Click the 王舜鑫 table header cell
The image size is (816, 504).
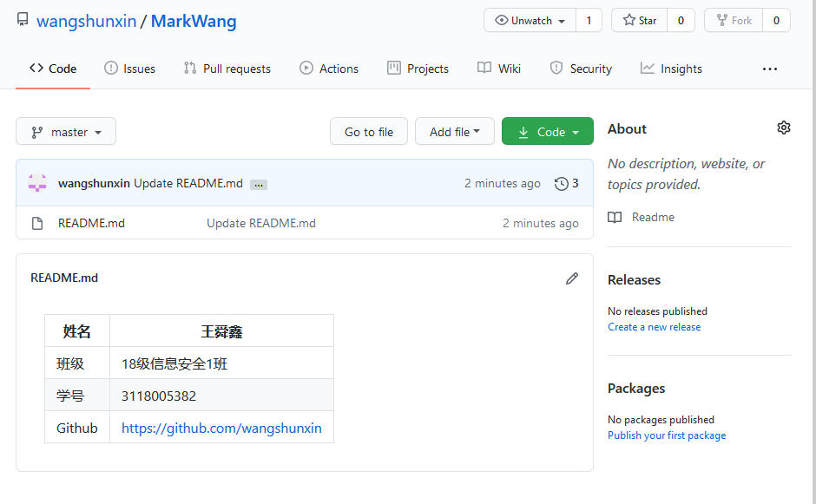point(221,331)
